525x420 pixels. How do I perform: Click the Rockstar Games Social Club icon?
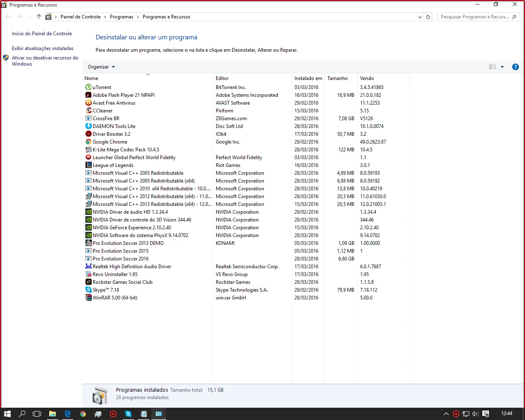point(88,282)
